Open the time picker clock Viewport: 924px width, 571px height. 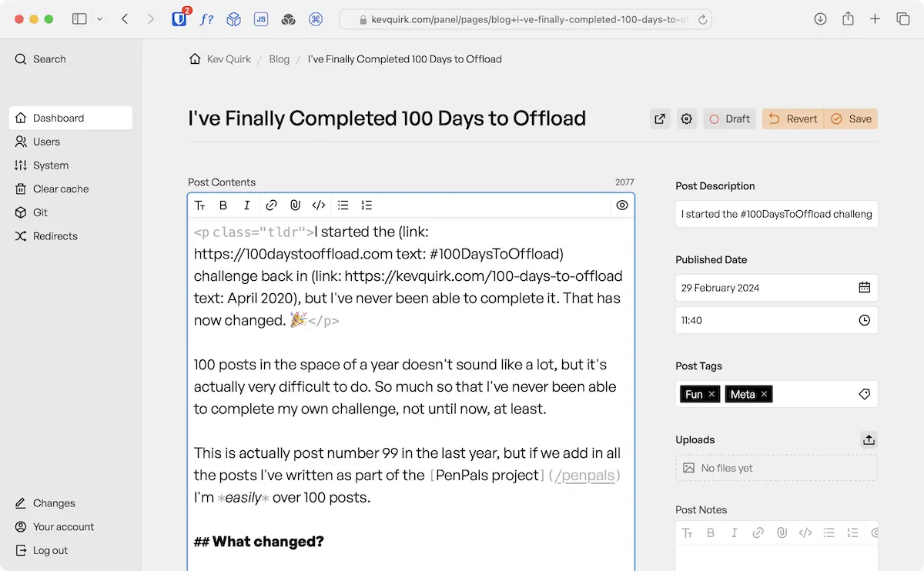[864, 320]
